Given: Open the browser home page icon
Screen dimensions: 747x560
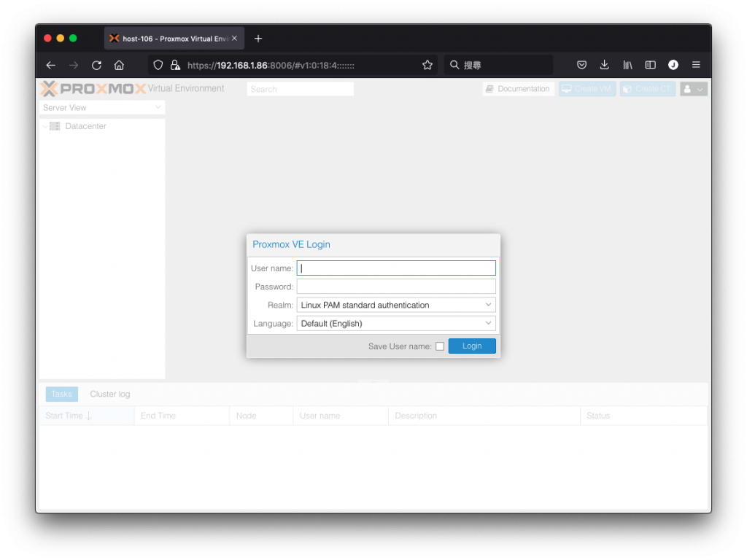Looking at the screenshot, I should 119,65.
